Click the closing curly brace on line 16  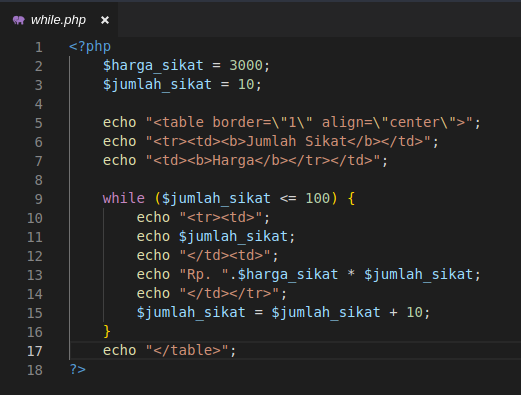point(107,332)
